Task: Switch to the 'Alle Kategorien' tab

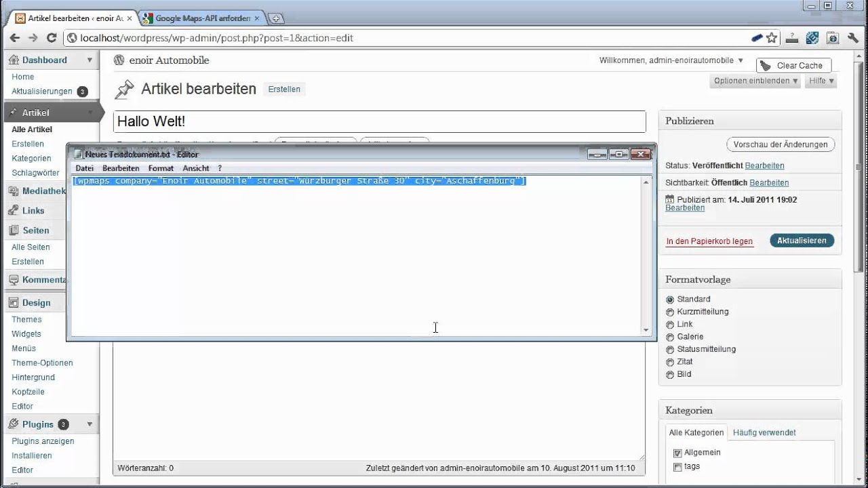Action: point(696,432)
